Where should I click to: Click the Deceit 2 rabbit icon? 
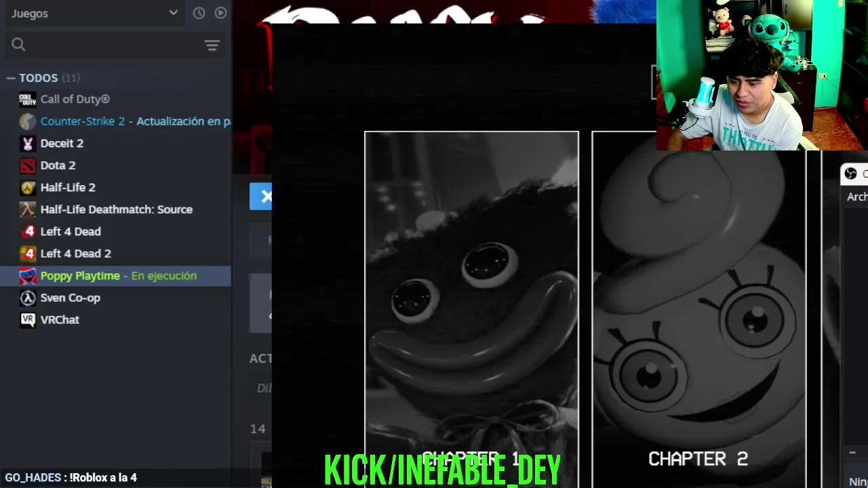tap(27, 144)
